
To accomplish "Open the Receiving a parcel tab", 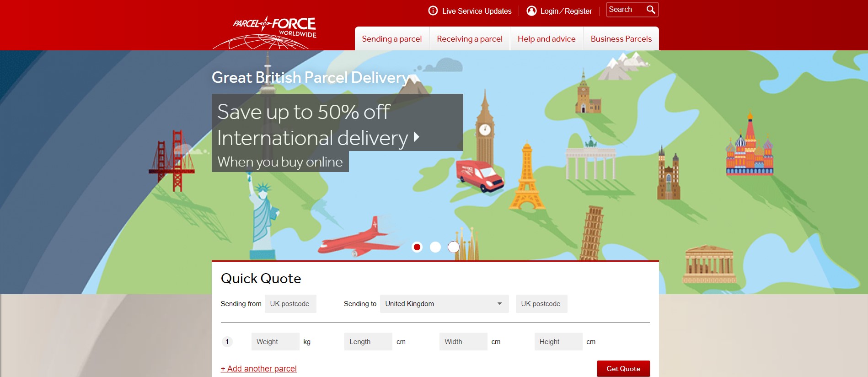I will tap(470, 39).
